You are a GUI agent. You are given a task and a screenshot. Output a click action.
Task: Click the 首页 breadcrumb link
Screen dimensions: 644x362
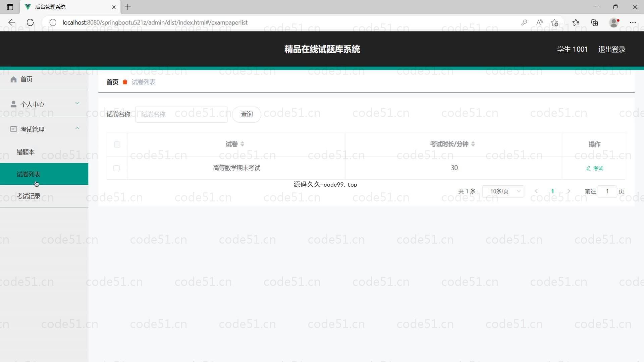(x=112, y=82)
